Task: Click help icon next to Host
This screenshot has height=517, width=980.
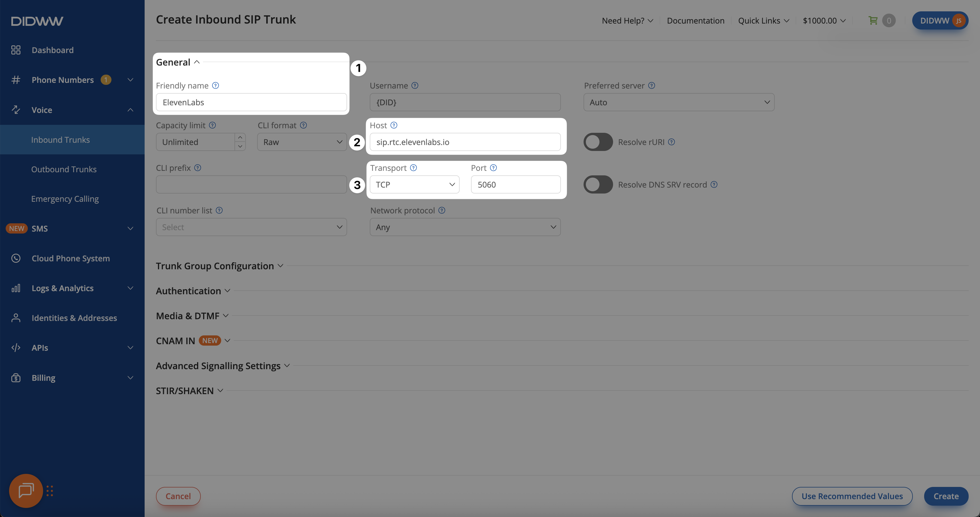Action: [394, 125]
